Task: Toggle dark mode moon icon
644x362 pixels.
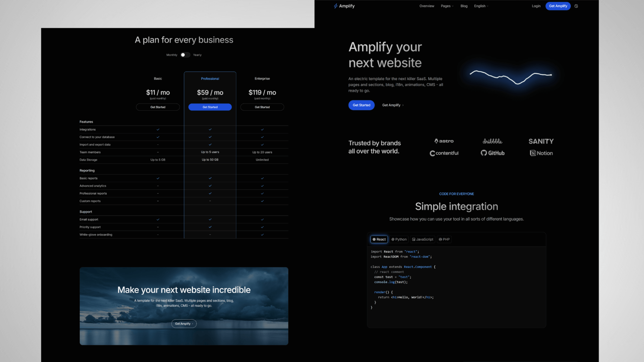Action: [576, 6]
